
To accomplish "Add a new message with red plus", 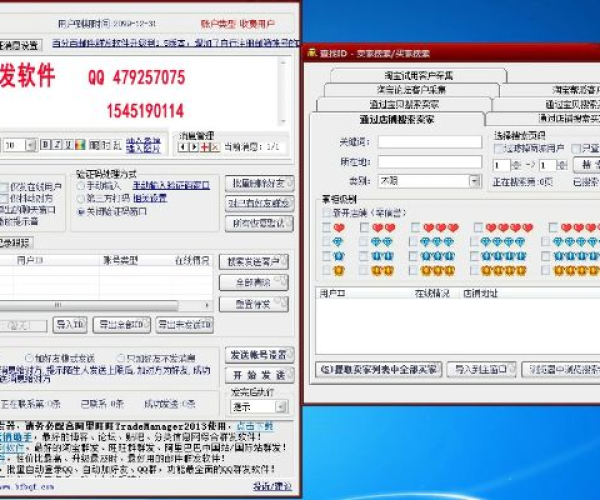I will [205, 147].
